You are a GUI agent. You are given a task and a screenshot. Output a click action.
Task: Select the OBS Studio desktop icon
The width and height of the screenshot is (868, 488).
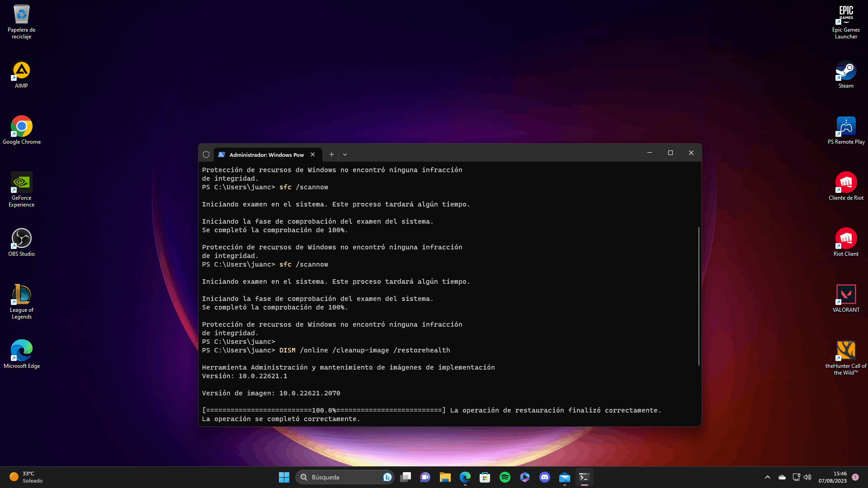click(21, 242)
